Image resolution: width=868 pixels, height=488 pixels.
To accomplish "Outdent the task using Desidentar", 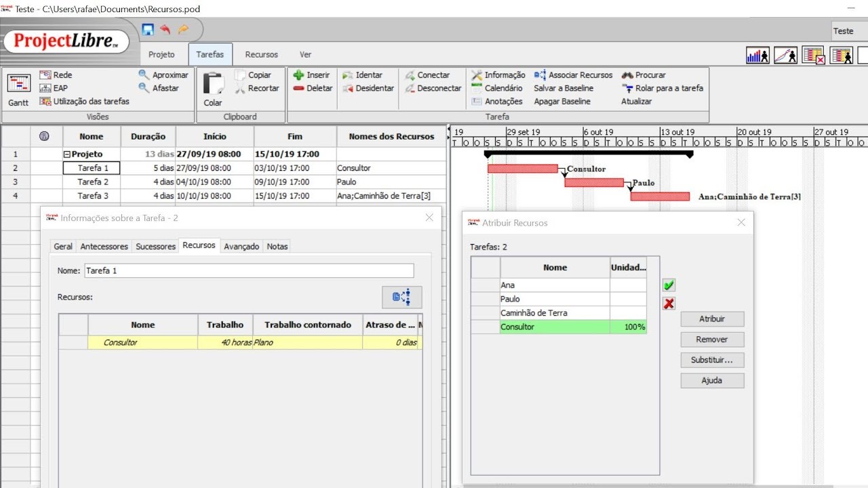I will [368, 88].
